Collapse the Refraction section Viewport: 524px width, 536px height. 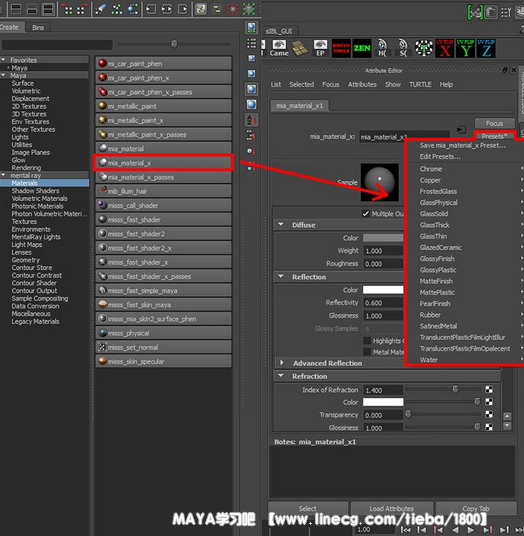281,376
